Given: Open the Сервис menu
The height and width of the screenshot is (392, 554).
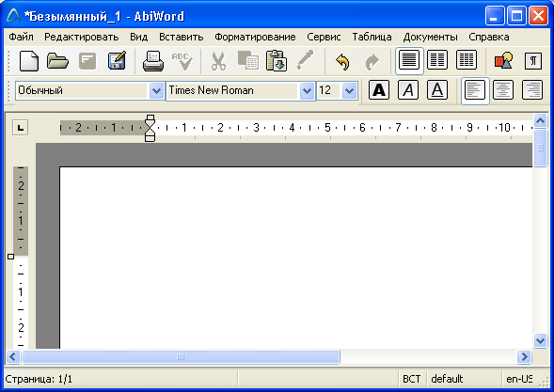Looking at the screenshot, I should [x=324, y=37].
